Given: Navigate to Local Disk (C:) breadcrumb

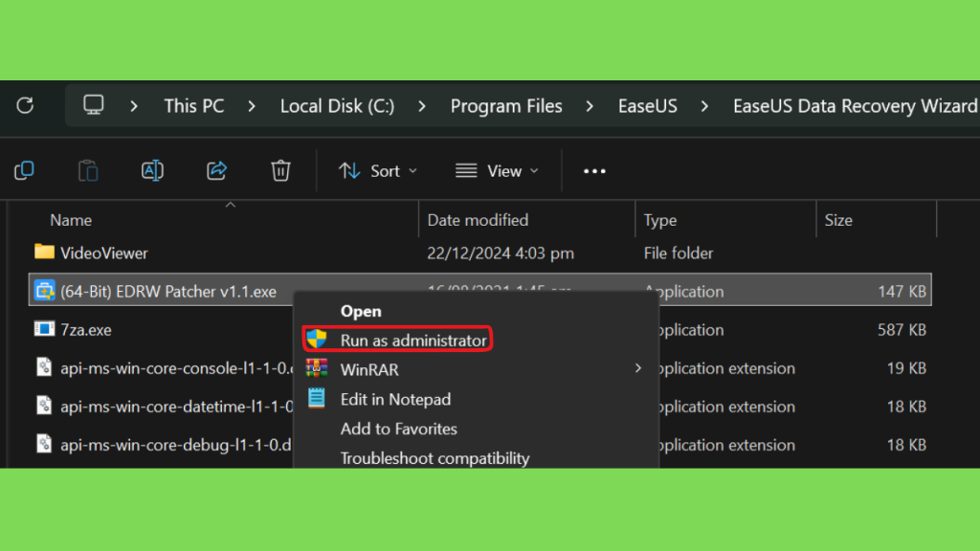Looking at the screenshot, I should coord(338,106).
